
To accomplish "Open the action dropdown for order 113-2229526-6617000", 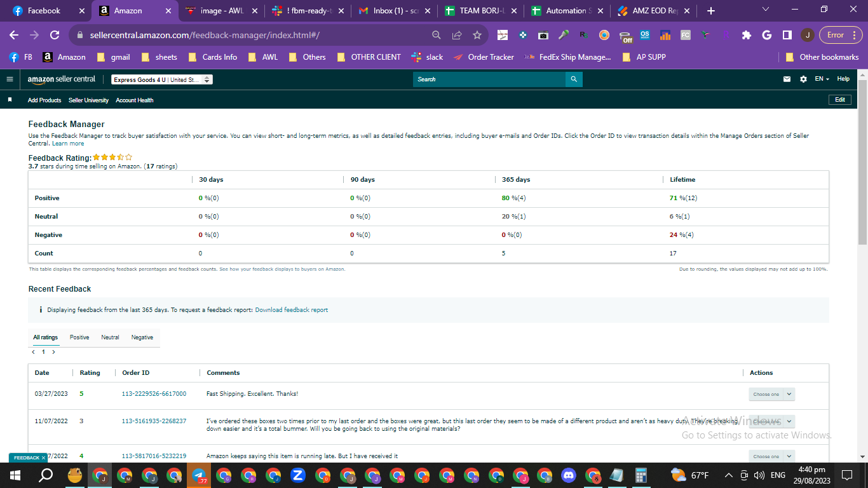I will coord(771,394).
